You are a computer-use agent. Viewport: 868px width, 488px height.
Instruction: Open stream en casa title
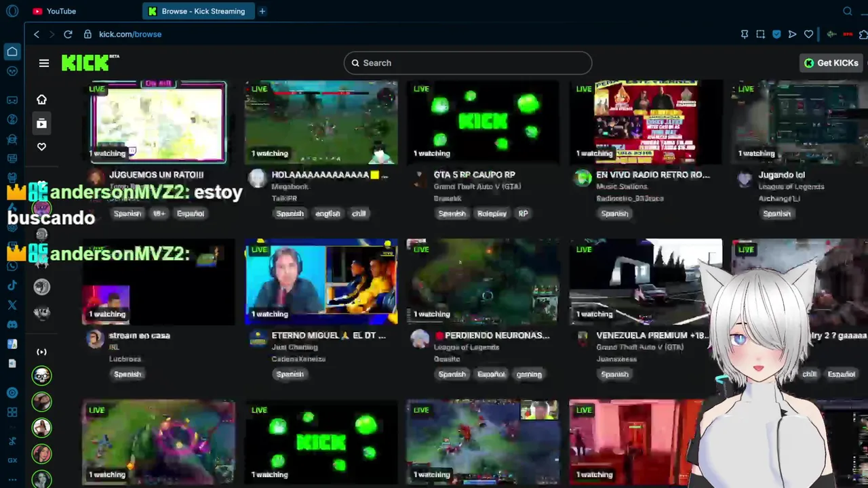(x=140, y=335)
